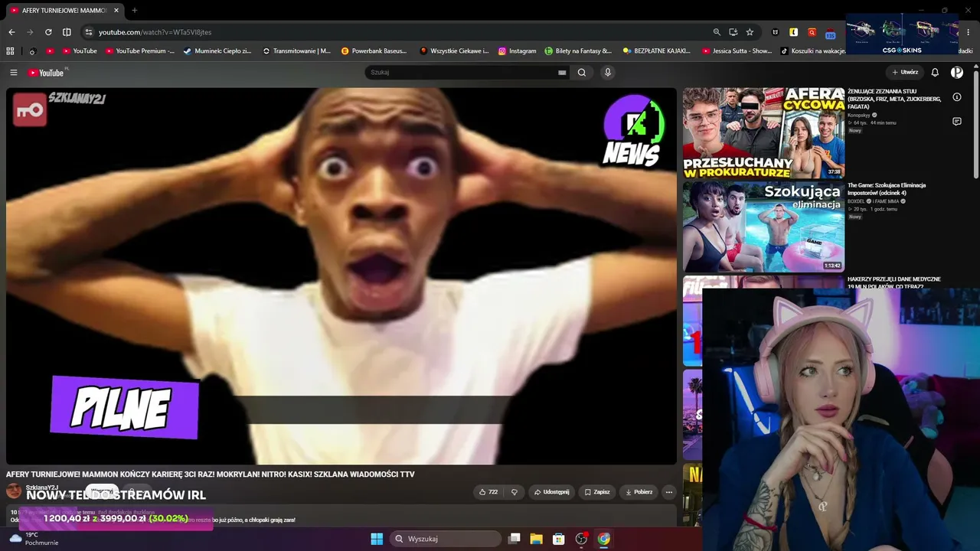Switch to Chrome in the taskbar

click(x=604, y=539)
